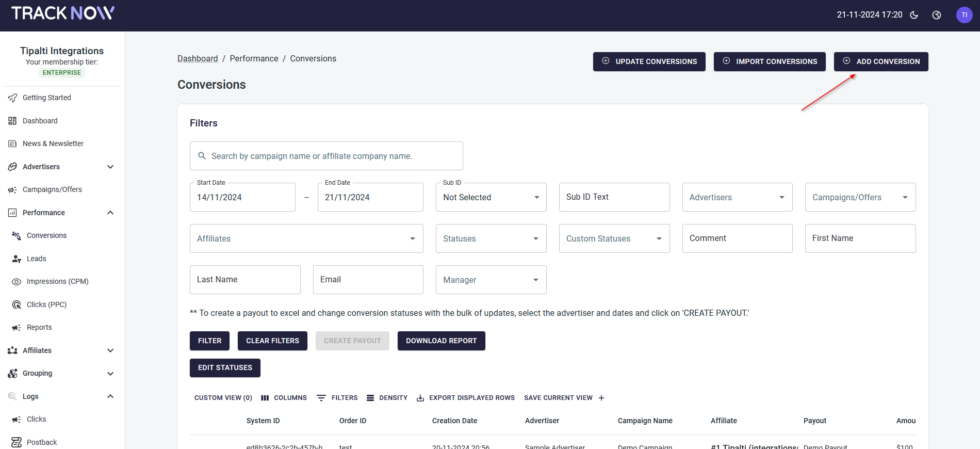Expand the Advertisers sidebar section
This screenshot has height=449, width=980.
(x=110, y=167)
